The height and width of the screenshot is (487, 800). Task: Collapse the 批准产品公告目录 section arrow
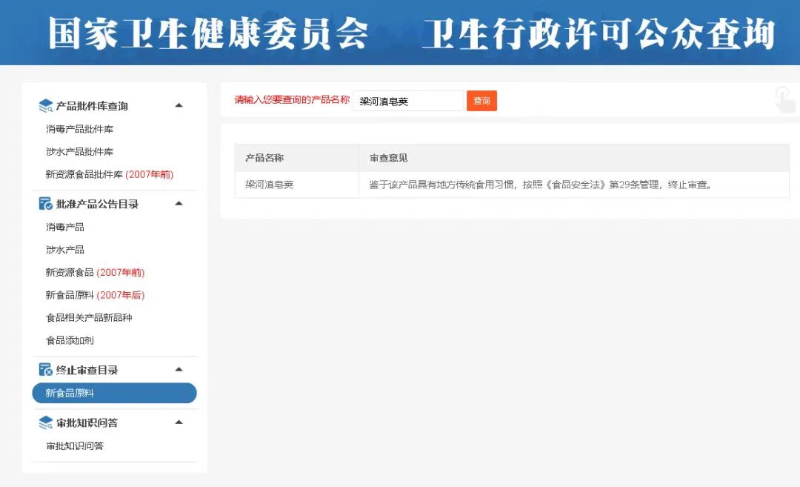(x=179, y=203)
